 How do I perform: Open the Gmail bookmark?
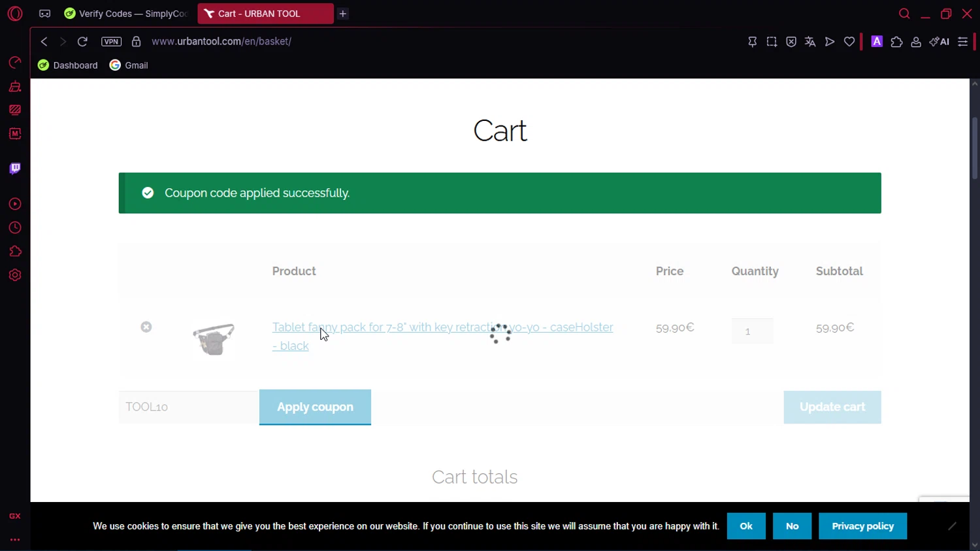129,65
